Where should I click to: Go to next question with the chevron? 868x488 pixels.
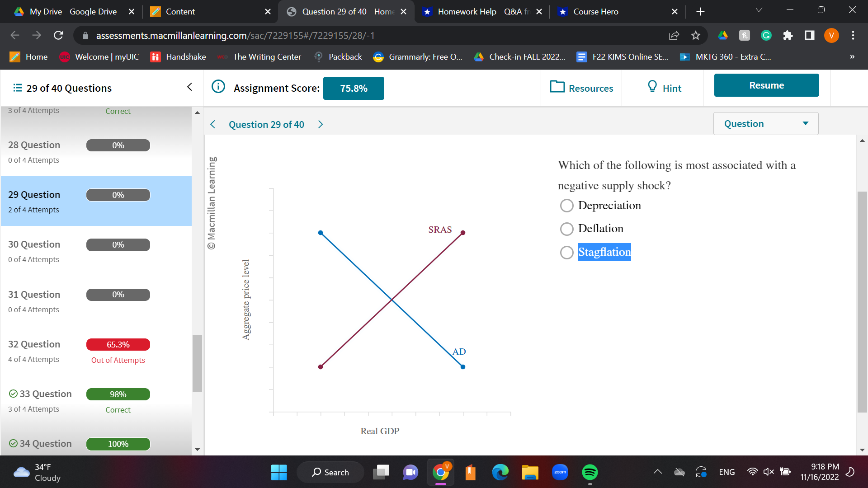click(x=321, y=124)
